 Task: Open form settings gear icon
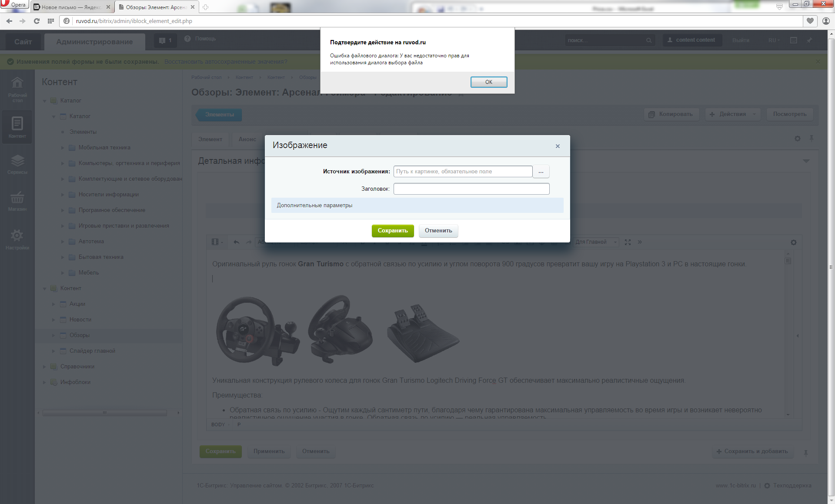(x=797, y=139)
